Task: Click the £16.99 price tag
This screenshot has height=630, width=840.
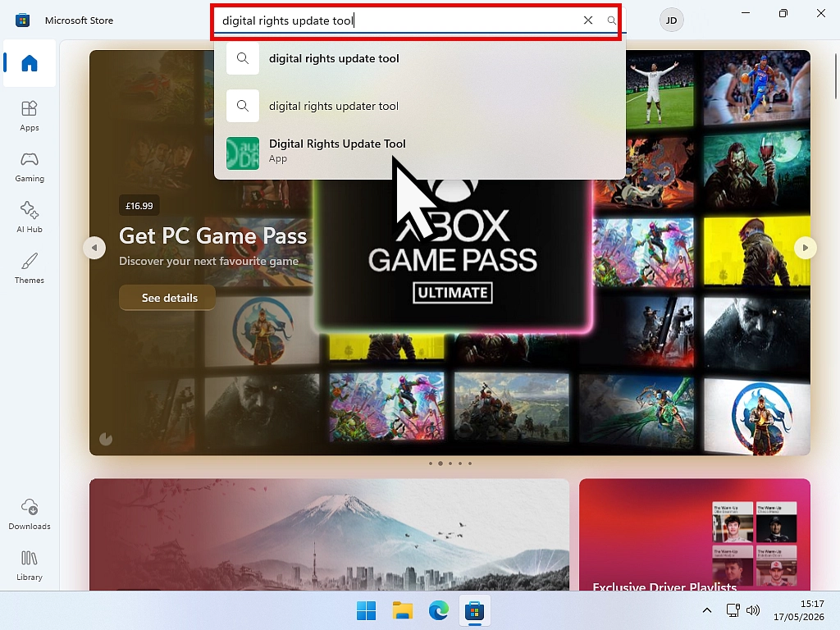Action: pyautogui.click(x=139, y=206)
